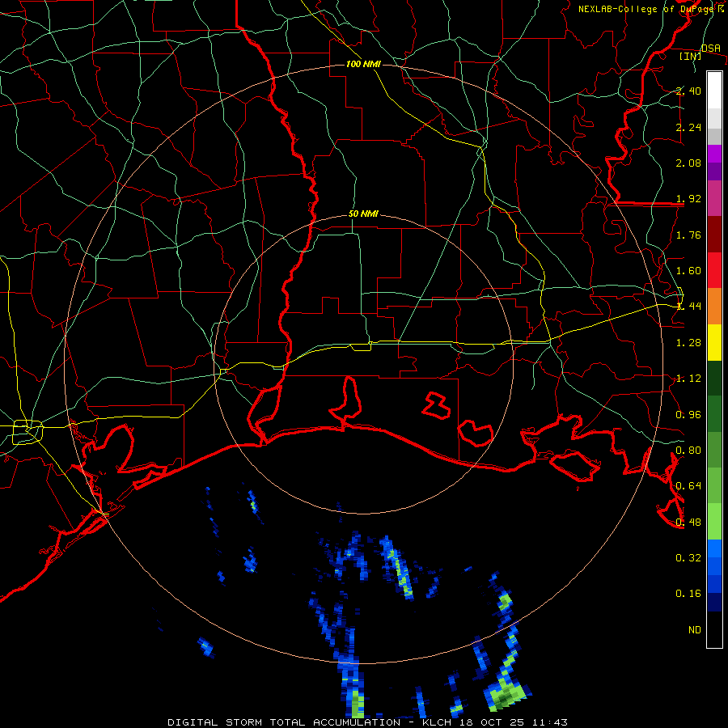Click the 2.40 legend value

pos(688,91)
